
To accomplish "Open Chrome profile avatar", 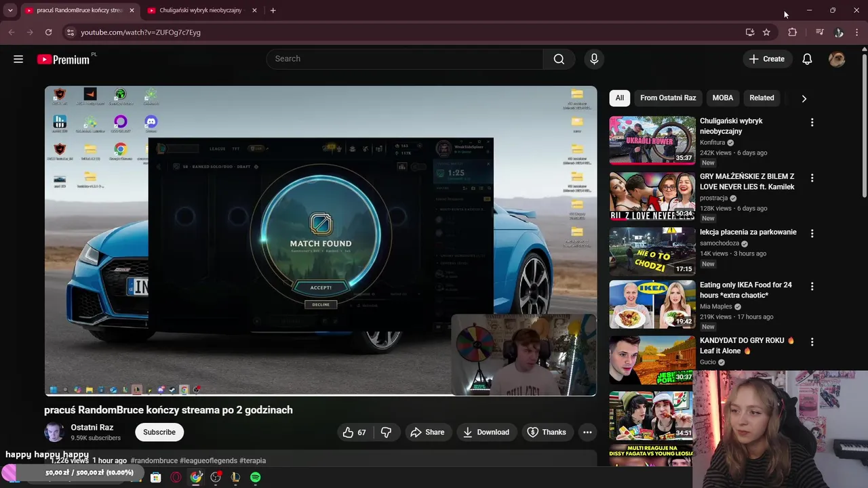I will point(839,32).
